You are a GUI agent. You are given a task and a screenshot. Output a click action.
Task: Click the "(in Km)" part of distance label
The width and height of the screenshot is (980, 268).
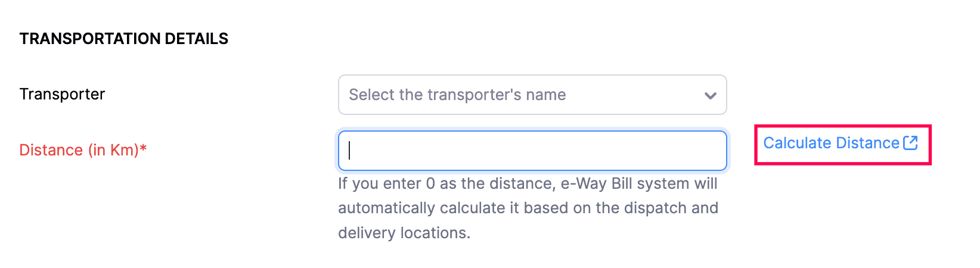pos(113,150)
